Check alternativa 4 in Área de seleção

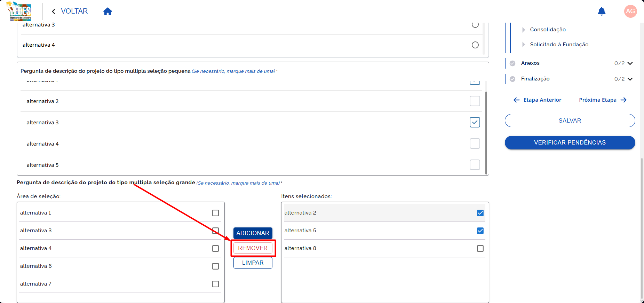(216, 248)
